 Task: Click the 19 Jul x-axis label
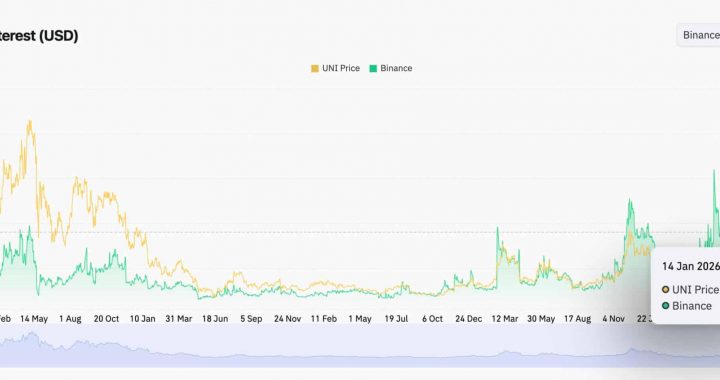pyautogui.click(x=396, y=319)
